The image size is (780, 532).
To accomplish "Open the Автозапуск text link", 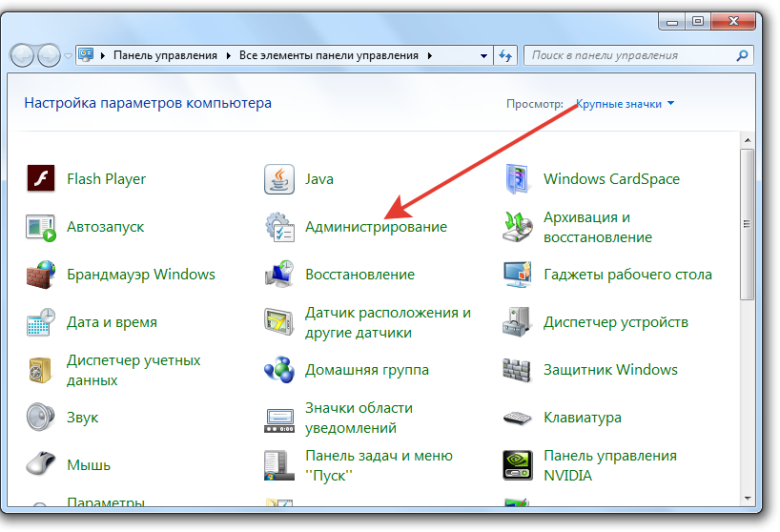I will 106,227.
